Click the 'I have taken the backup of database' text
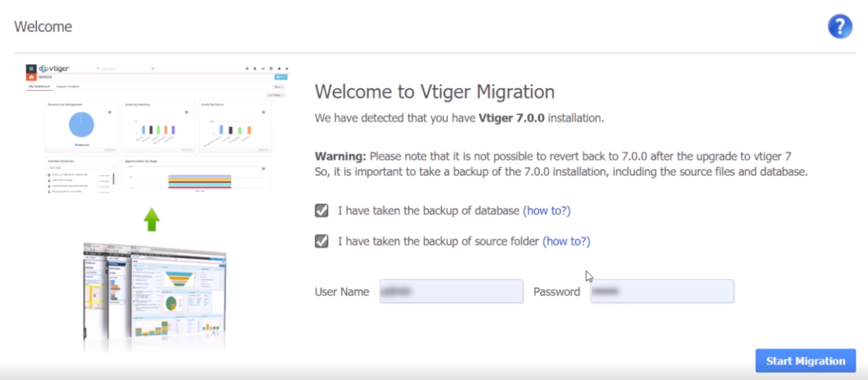Screen dimensions: 868x380 tap(429, 211)
